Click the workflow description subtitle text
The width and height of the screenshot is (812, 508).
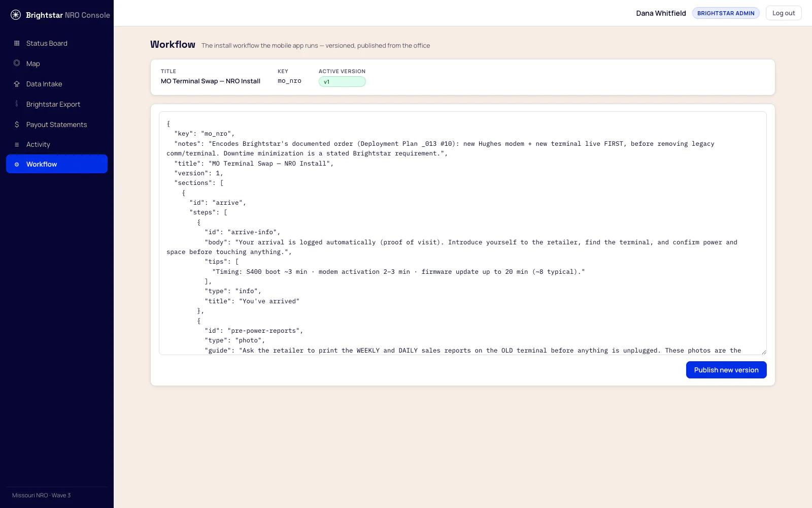coord(316,46)
